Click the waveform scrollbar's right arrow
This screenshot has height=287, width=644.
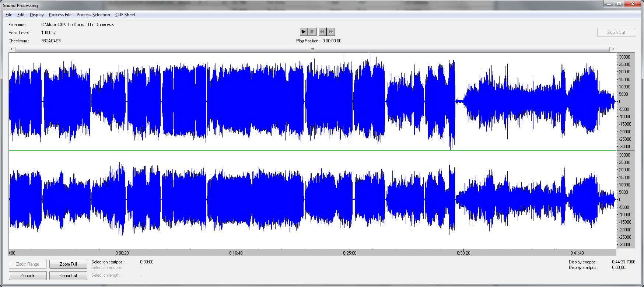pos(613,49)
